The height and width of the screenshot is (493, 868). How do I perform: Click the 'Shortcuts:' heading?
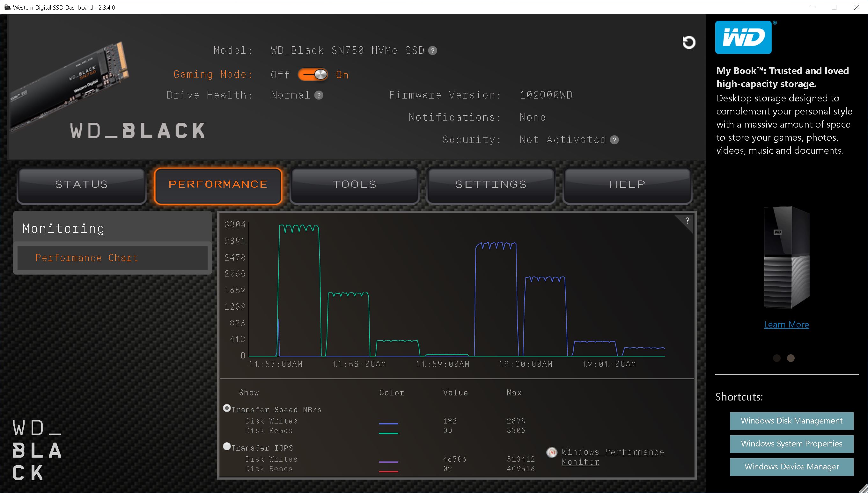tap(739, 397)
